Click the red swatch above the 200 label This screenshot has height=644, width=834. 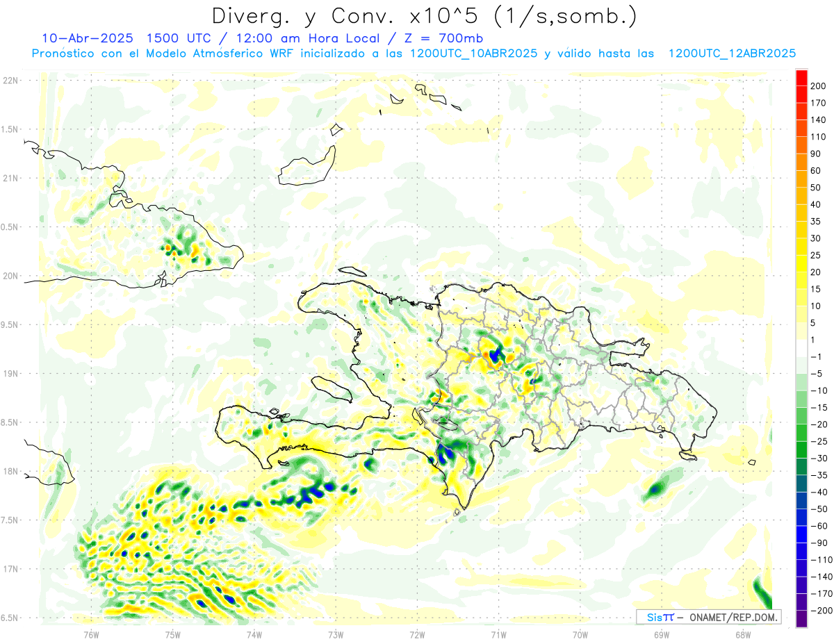point(802,78)
